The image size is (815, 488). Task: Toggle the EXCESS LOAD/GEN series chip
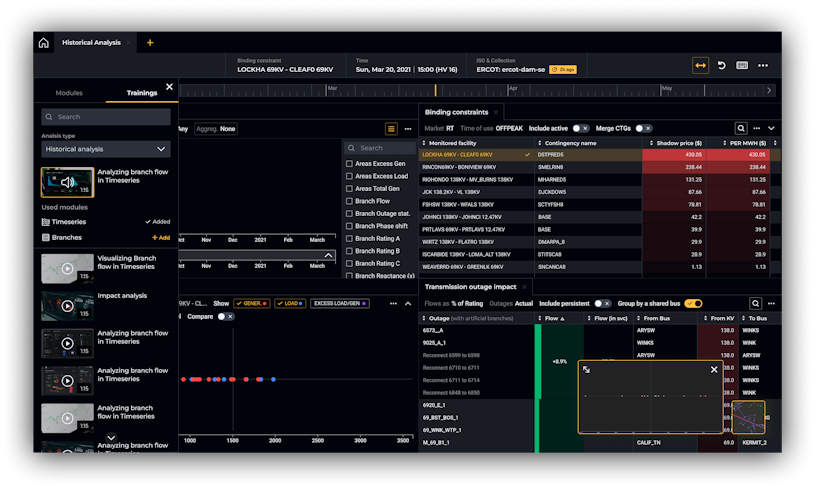(340, 304)
